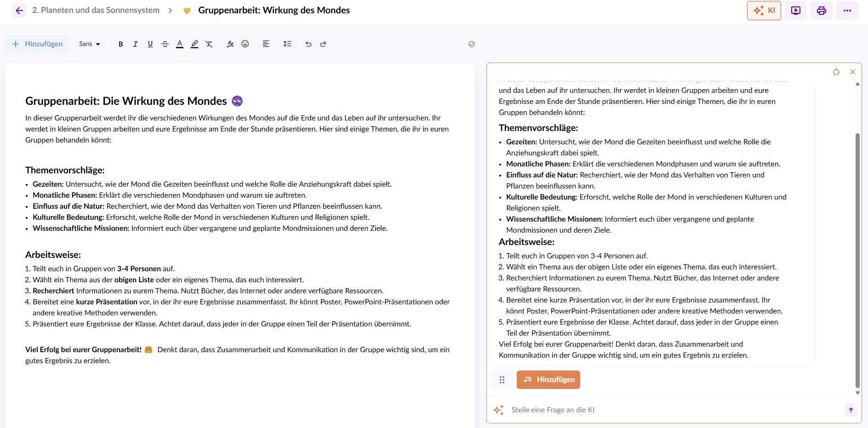Open text alignment options
The image size is (868, 428).
click(x=266, y=44)
